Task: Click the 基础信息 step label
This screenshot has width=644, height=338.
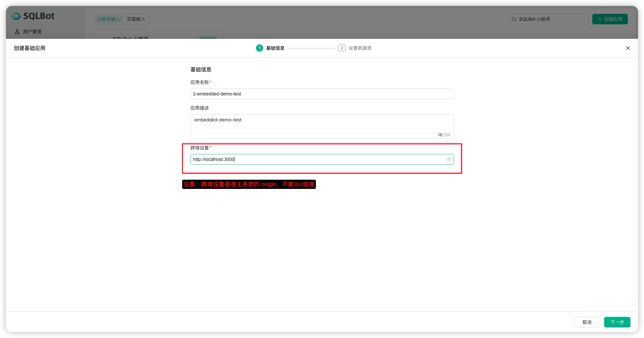Action: [x=275, y=48]
